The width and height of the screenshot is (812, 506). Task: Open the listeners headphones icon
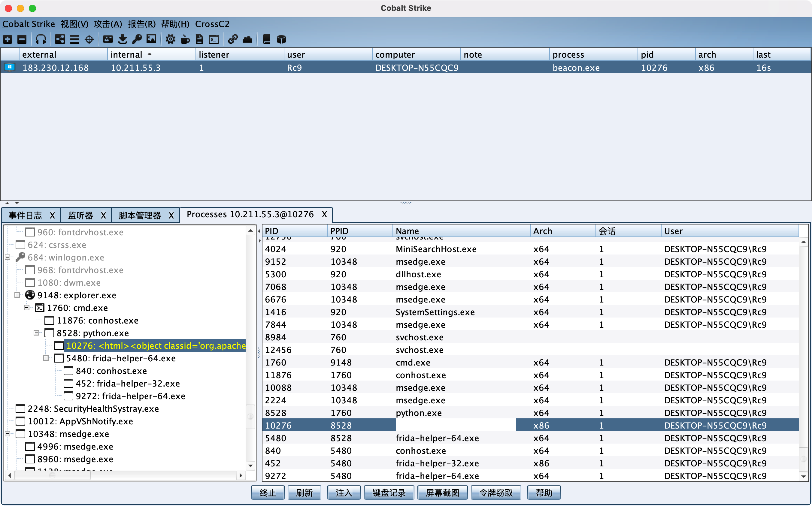click(x=41, y=40)
